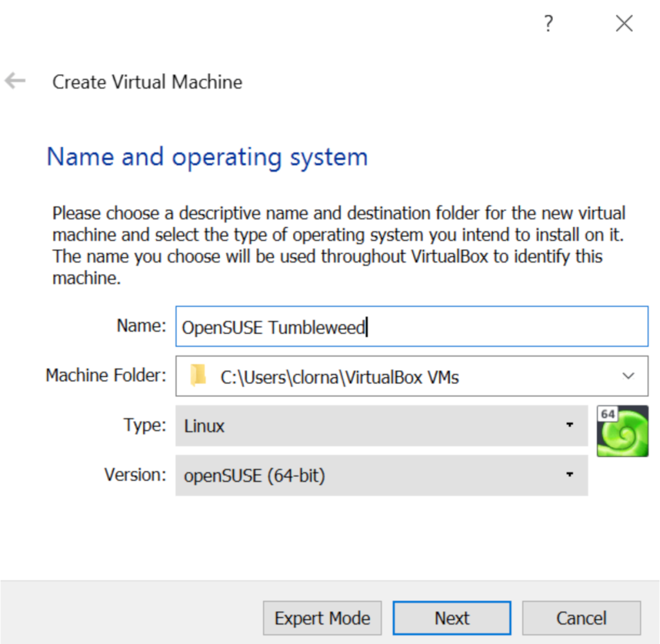
Task: Open the help question mark
Action: [548, 23]
